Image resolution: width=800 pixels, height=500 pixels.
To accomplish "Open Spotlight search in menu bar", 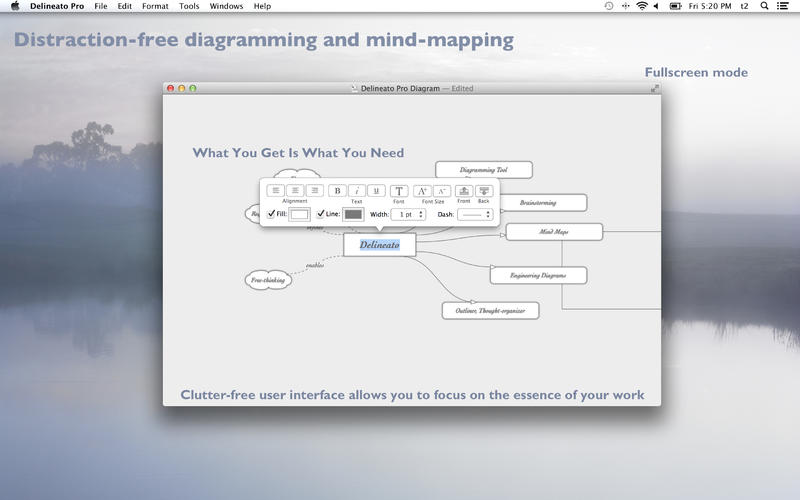I will point(763,6).
